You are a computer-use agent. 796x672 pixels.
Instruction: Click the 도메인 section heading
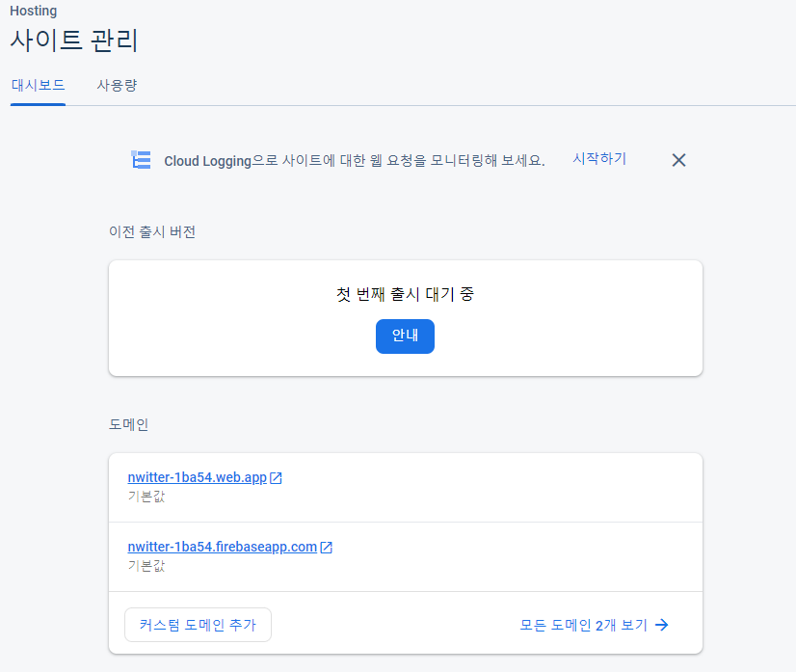(128, 424)
